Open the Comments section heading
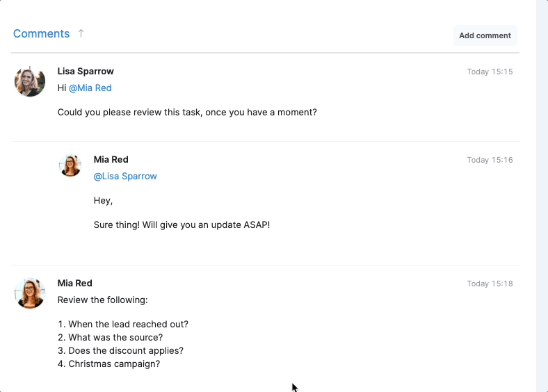This screenshot has height=392, width=548. (x=41, y=33)
